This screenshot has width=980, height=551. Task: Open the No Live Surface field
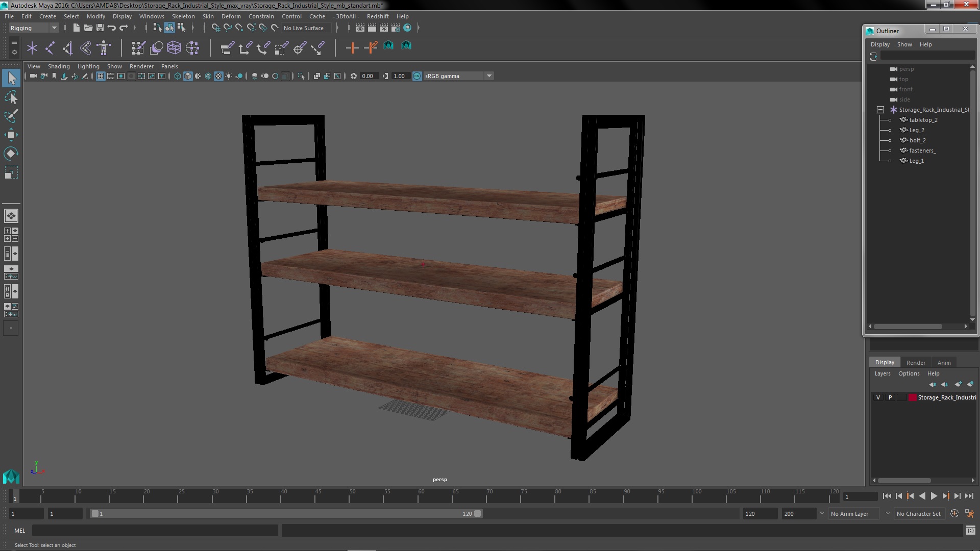click(x=305, y=28)
